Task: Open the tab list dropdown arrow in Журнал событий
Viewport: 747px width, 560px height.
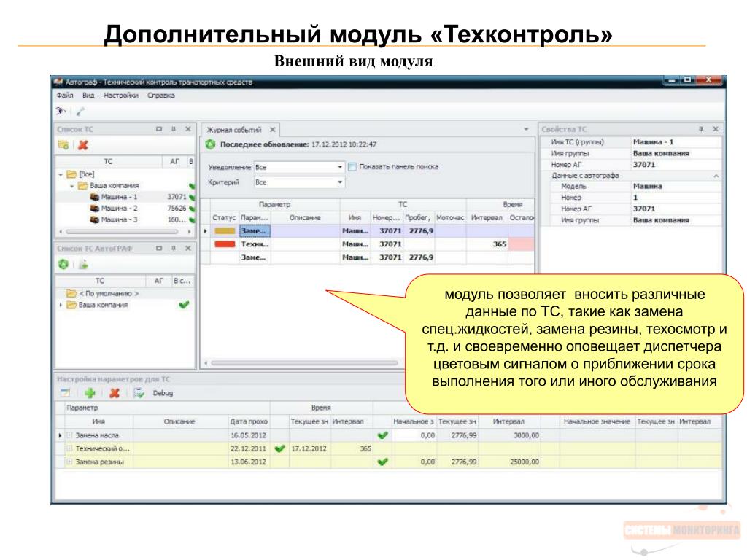Action: (526, 129)
